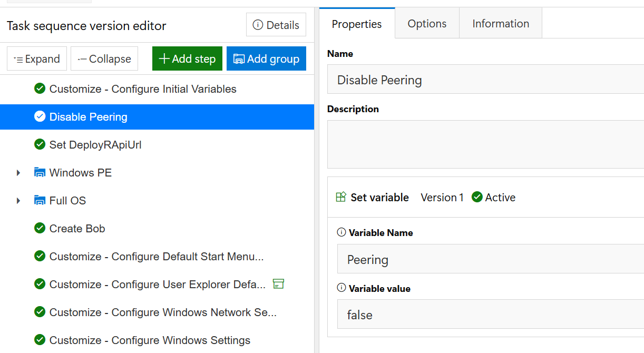Click the archive icon next to Configure User Explorer
This screenshot has height=353, width=644.
click(x=279, y=284)
